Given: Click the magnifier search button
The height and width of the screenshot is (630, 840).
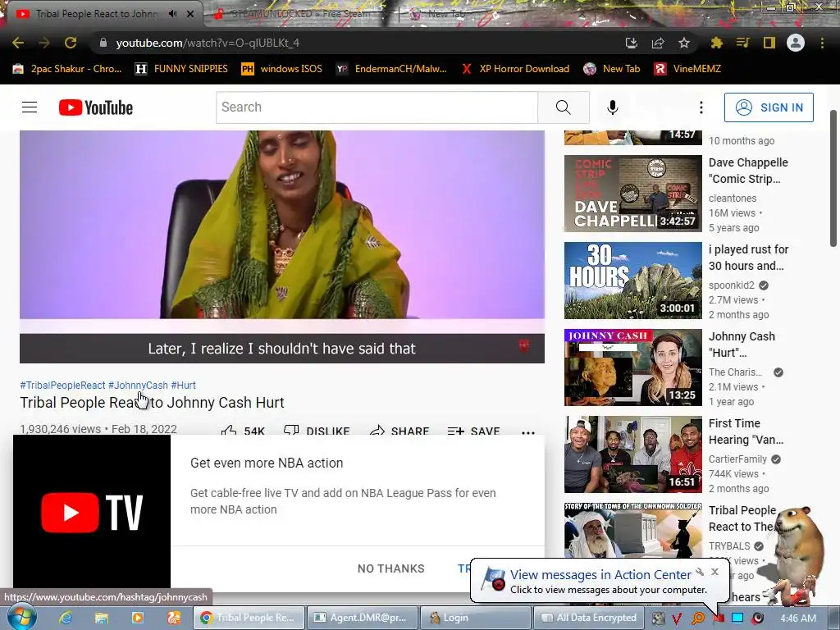Looking at the screenshot, I should [563, 107].
